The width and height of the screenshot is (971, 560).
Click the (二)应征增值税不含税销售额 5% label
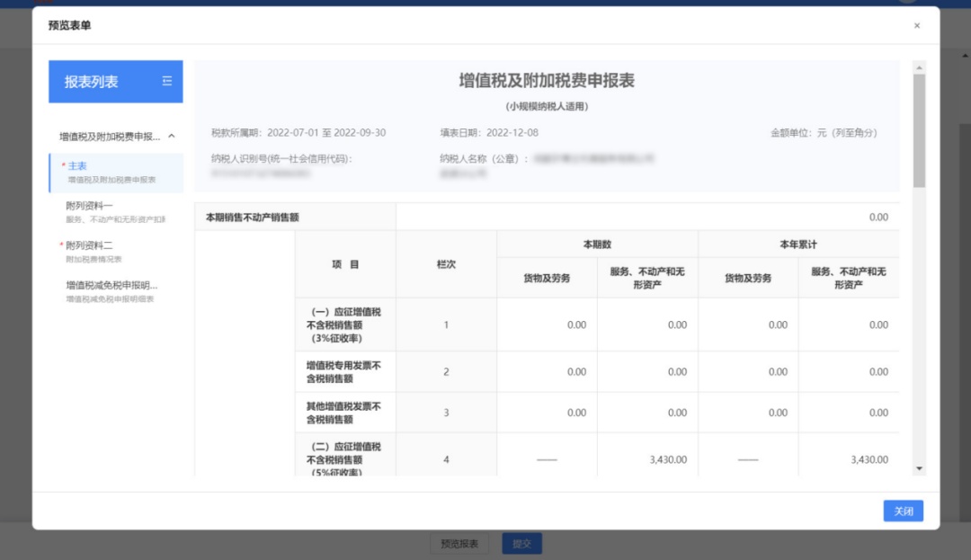[x=343, y=459]
